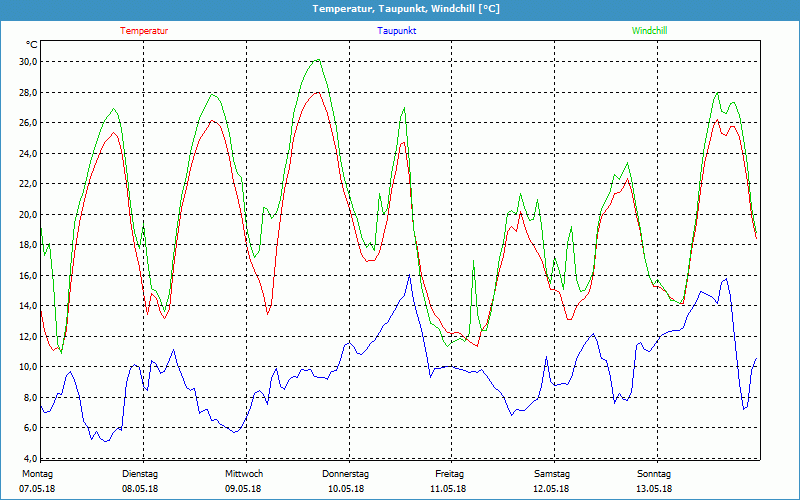Click the 10,0 y-axis value
The image size is (800, 500).
pos(28,367)
